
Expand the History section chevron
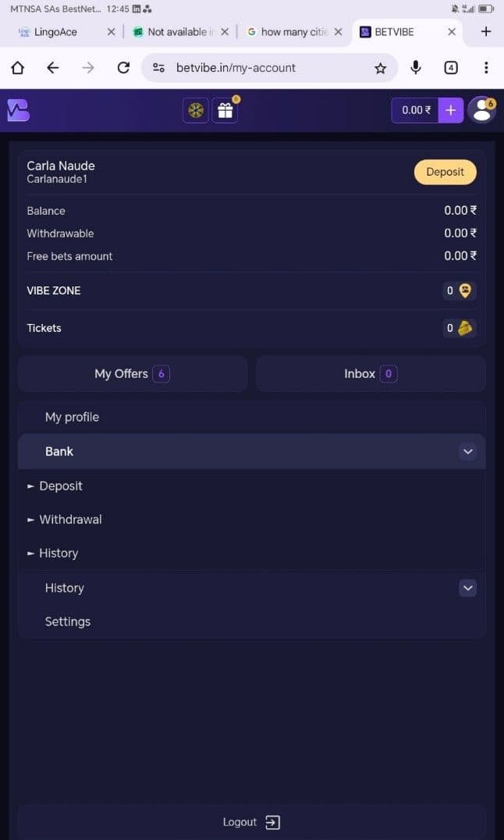(467, 587)
